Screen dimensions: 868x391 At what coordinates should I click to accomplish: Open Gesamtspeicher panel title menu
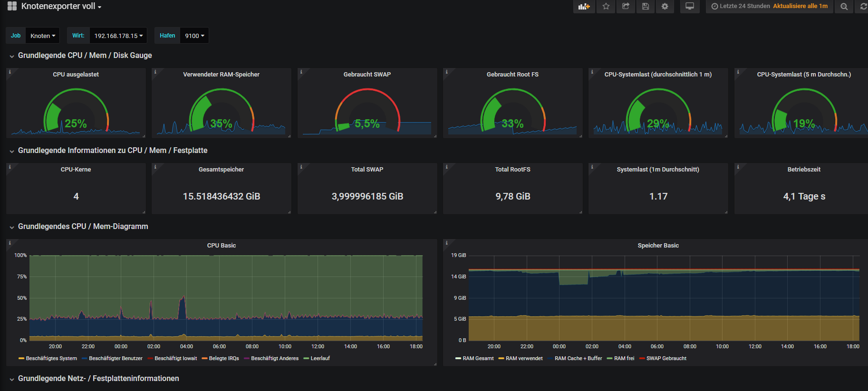tap(222, 170)
